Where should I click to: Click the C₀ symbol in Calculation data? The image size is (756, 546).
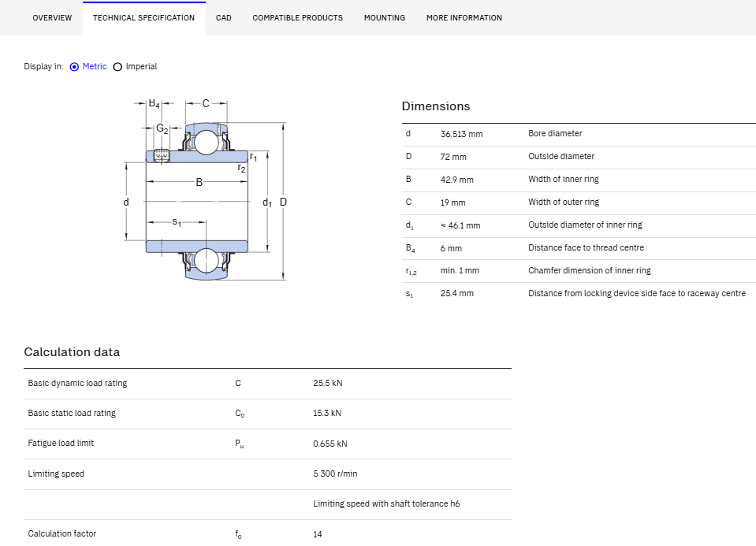(240, 414)
